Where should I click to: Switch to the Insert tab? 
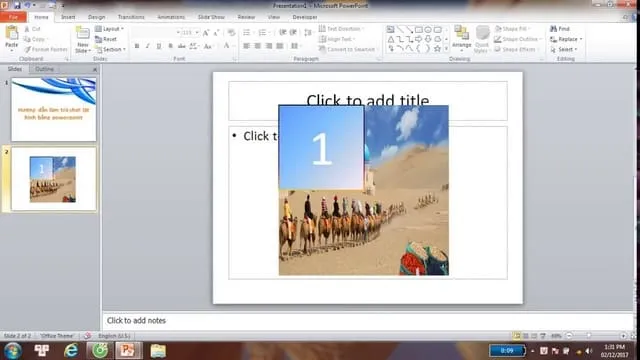(68, 17)
